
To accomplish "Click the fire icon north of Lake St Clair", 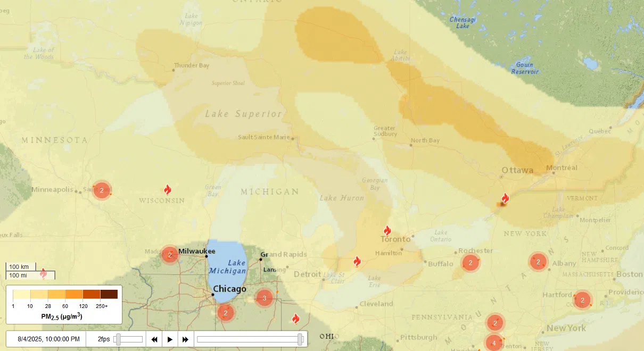I will pyautogui.click(x=357, y=261).
